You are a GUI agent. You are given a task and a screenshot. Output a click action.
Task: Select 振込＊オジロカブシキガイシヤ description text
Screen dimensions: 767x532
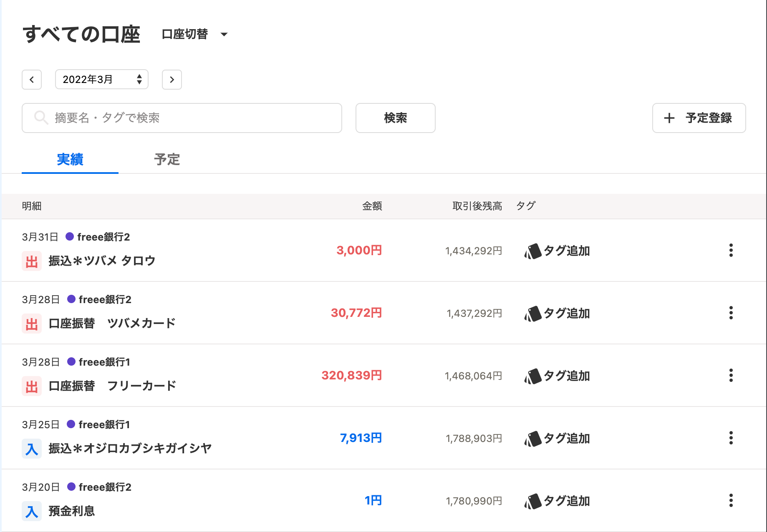(130, 449)
